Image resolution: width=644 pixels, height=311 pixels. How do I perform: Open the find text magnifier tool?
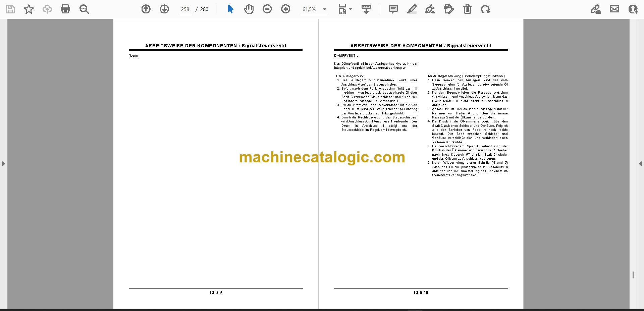coord(84,9)
